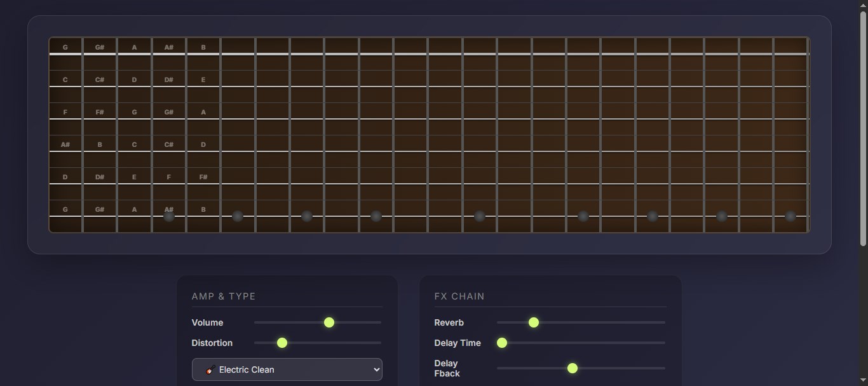The height and width of the screenshot is (386, 868).
Task: Play the open C note on the C string
Action: [65, 79]
